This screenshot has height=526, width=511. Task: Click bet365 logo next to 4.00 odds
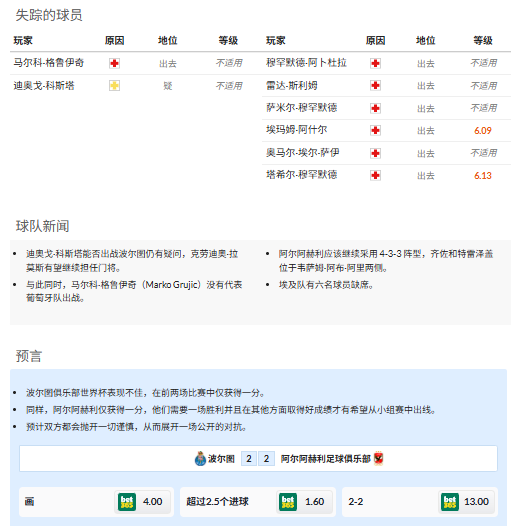pyautogui.click(x=127, y=502)
